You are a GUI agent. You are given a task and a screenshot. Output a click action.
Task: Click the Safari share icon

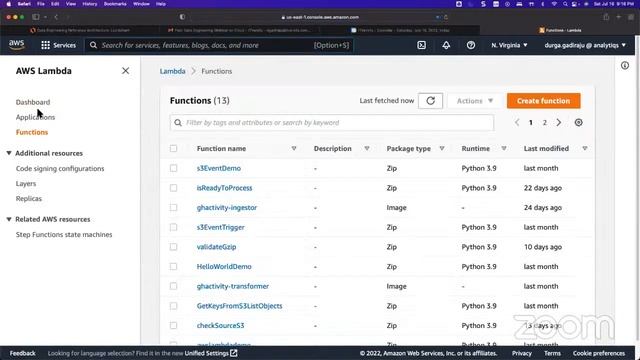click(606, 17)
